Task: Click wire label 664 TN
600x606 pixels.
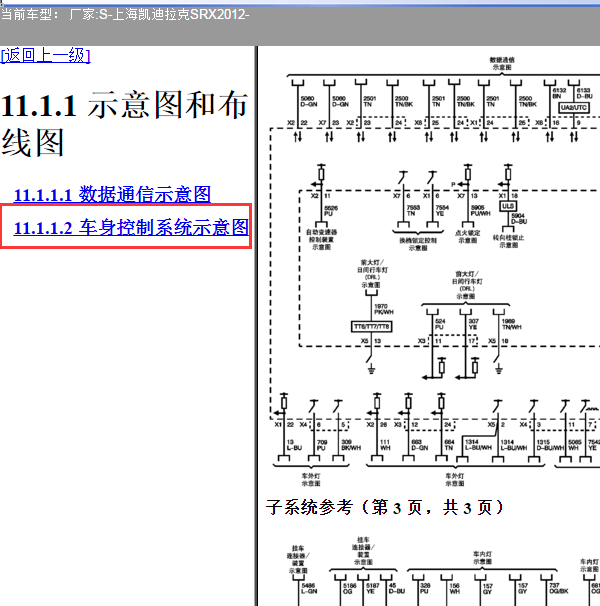Action: pos(448,445)
